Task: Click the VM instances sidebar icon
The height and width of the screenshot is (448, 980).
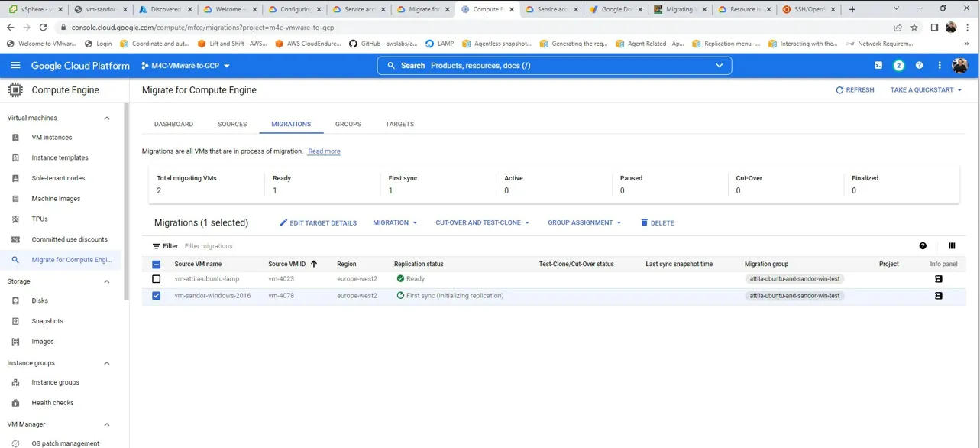Action: point(15,138)
